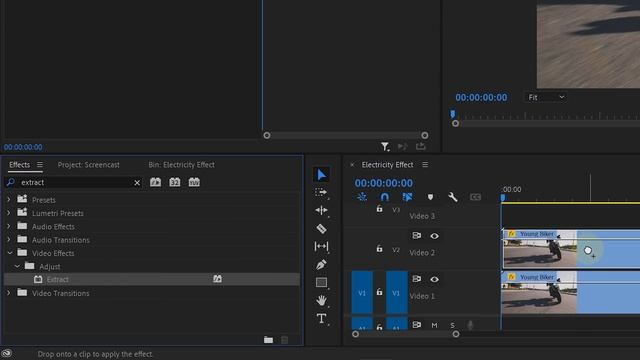Viewport: 640px width, 360px height.
Task: Select Young Biker clip on Video 1
Action: [571, 293]
